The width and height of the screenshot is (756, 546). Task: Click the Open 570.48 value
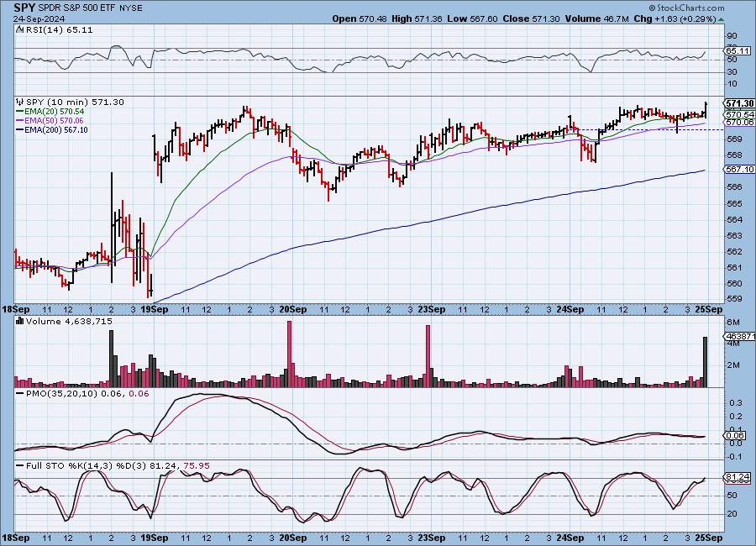pos(360,18)
